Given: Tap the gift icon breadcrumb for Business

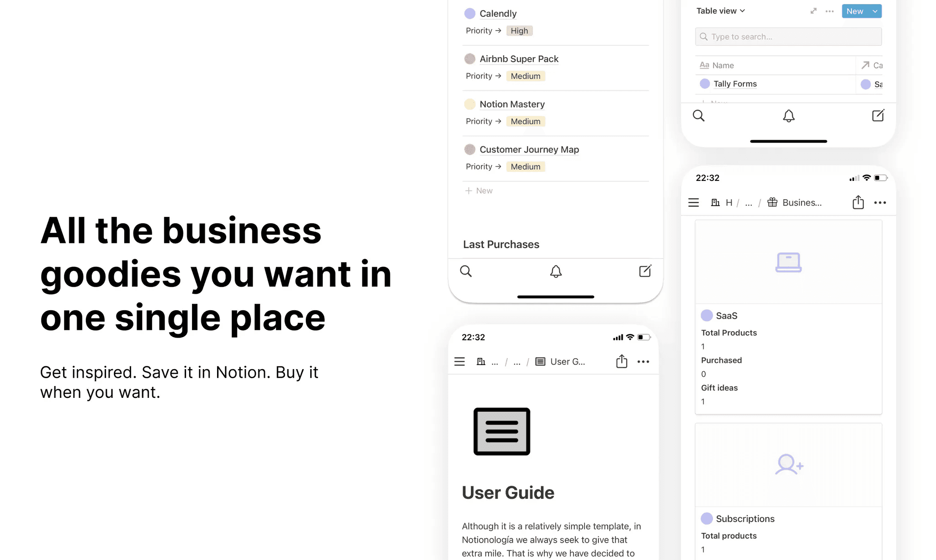Looking at the screenshot, I should coord(772,202).
